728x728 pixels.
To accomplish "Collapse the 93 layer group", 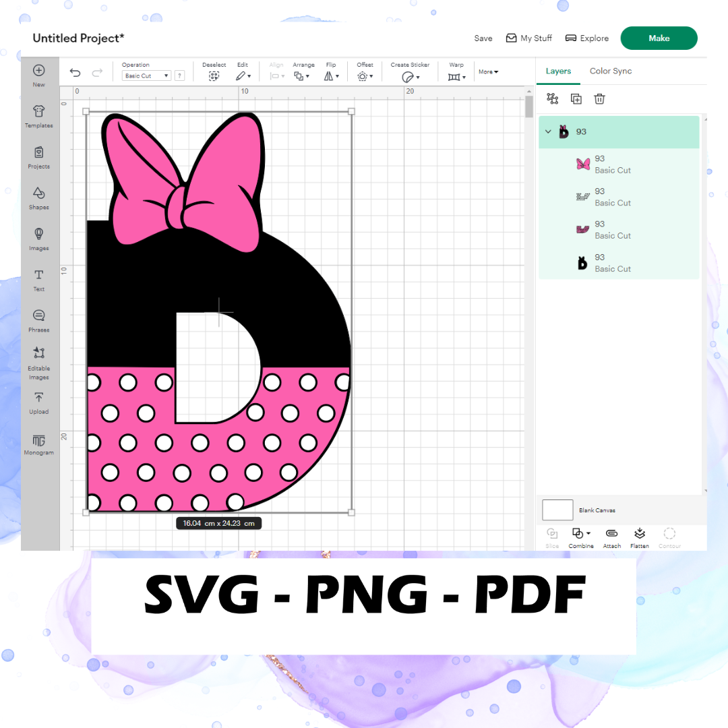I will (548, 131).
